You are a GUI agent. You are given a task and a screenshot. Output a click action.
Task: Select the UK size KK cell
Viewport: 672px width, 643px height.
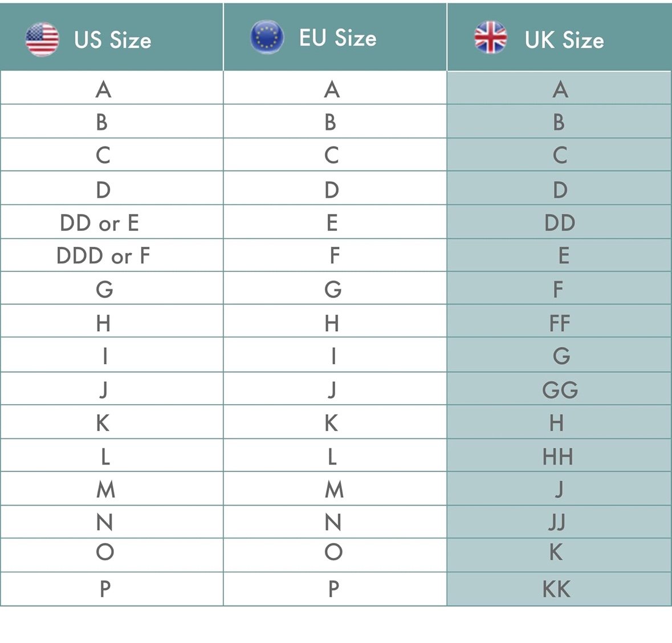(x=559, y=589)
